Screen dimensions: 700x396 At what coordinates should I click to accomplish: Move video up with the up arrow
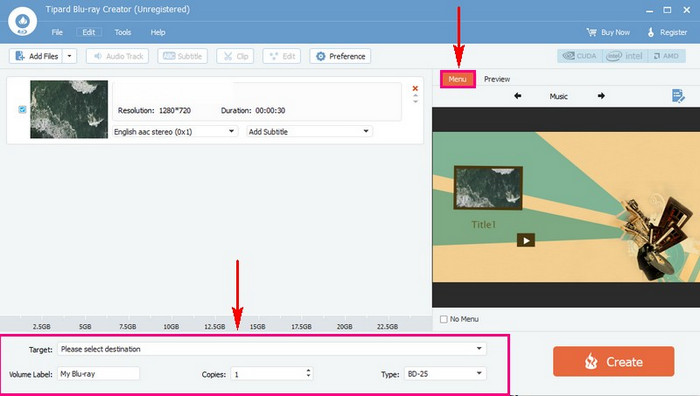pyautogui.click(x=415, y=95)
